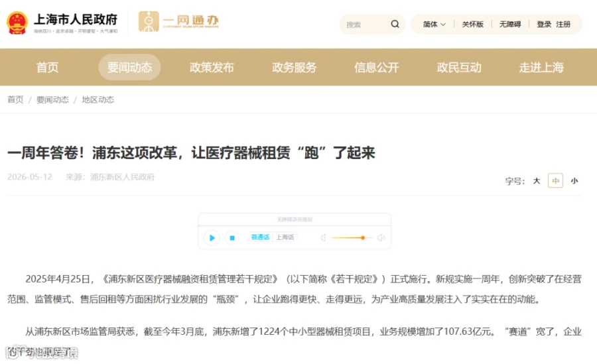Image resolution: width=597 pixels, height=364 pixels.
Task: Open the 政民互动 navigation tab
Action: tap(459, 68)
